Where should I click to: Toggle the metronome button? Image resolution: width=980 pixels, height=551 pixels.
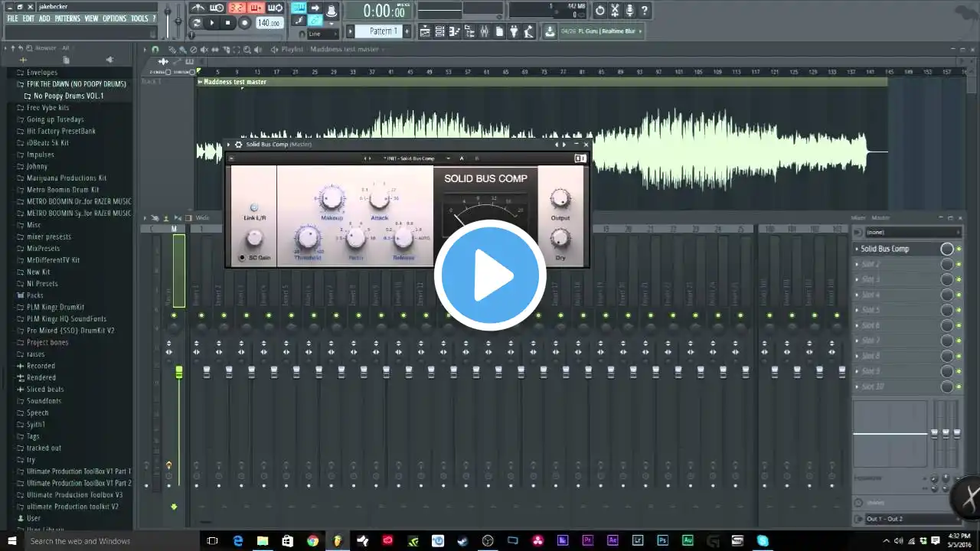click(x=198, y=8)
